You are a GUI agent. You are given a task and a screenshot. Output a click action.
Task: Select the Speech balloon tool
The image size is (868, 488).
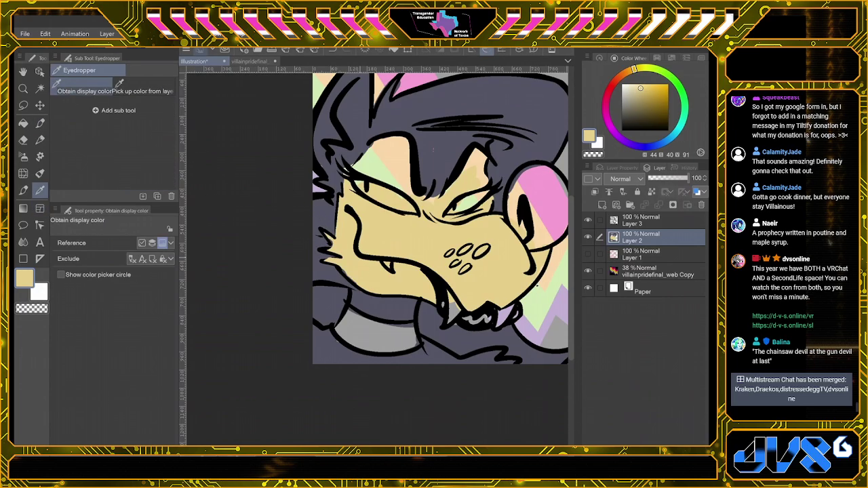click(x=23, y=225)
